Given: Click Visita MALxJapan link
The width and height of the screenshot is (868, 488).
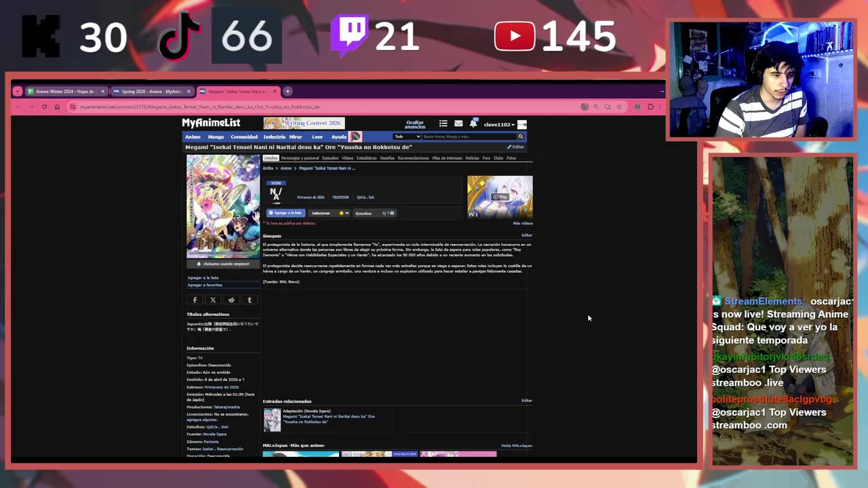Looking at the screenshot, I should coord(517,446).
